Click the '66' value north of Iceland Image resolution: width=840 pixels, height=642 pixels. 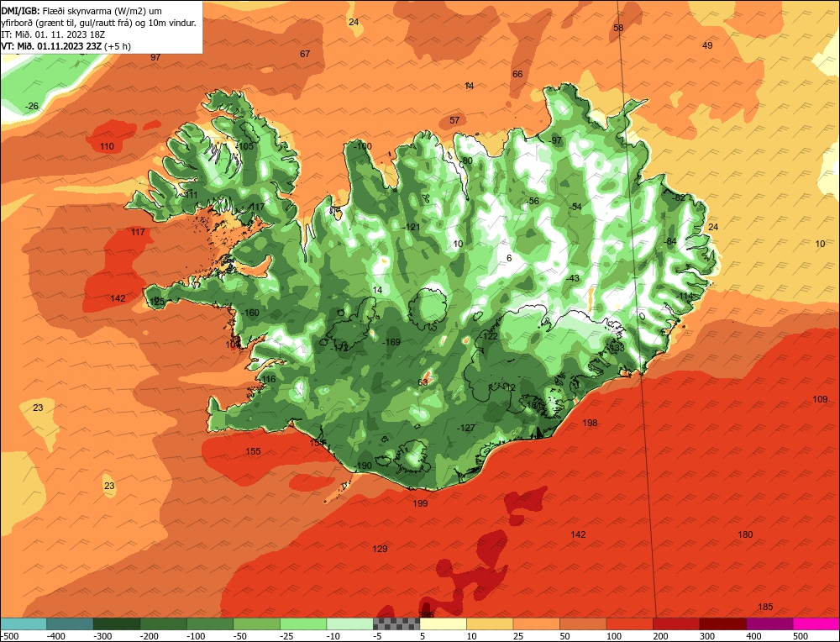click(x=517, y=74)
